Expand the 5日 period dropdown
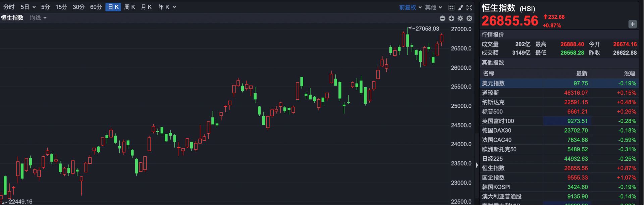644x205 pixels. pos(28,7)
